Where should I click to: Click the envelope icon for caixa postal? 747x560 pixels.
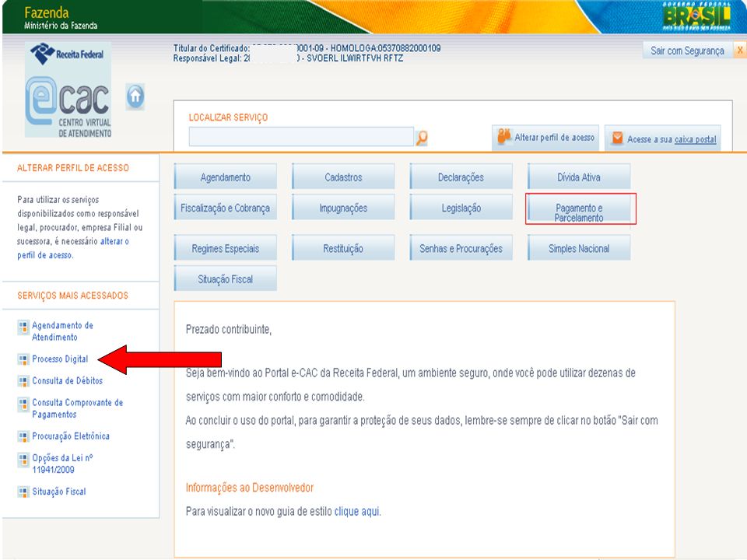617,138
